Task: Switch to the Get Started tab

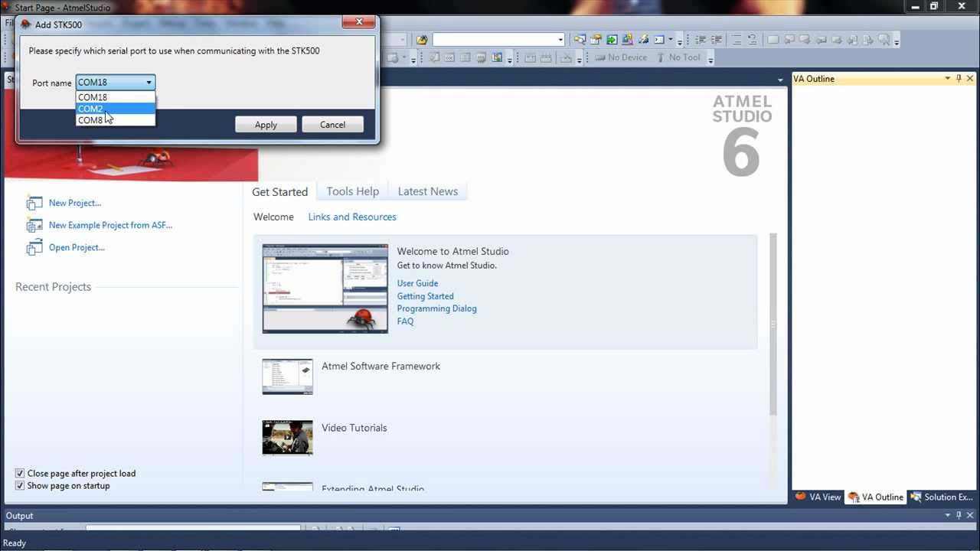Action: coord(280,191)
